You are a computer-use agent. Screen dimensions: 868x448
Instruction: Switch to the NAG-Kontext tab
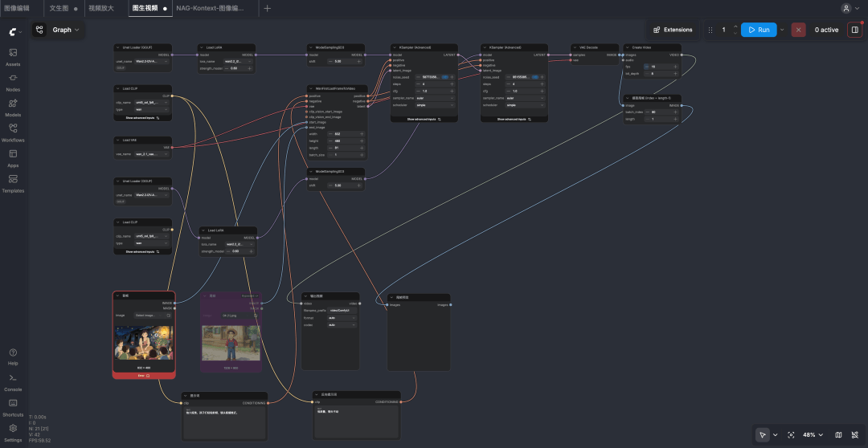point(210,8)
